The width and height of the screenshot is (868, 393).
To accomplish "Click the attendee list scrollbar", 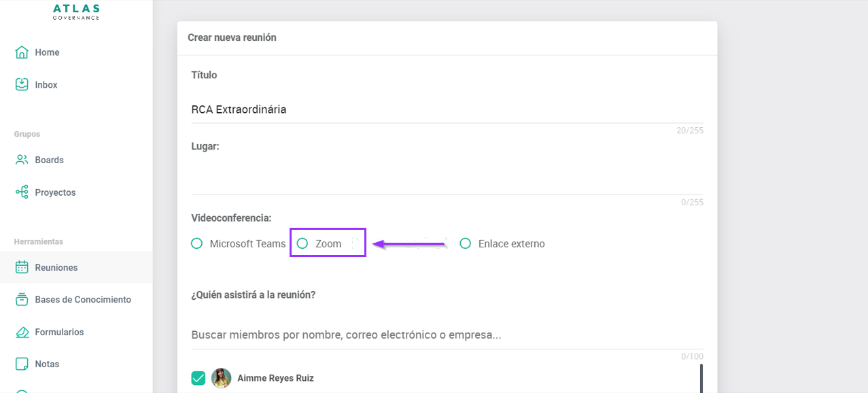I will (x=701, y=378).
